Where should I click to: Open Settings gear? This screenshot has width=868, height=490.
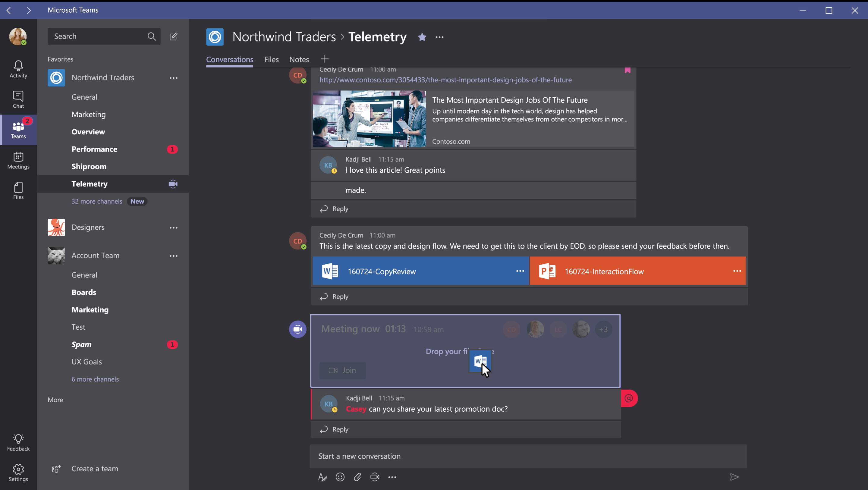pos(18,473)
